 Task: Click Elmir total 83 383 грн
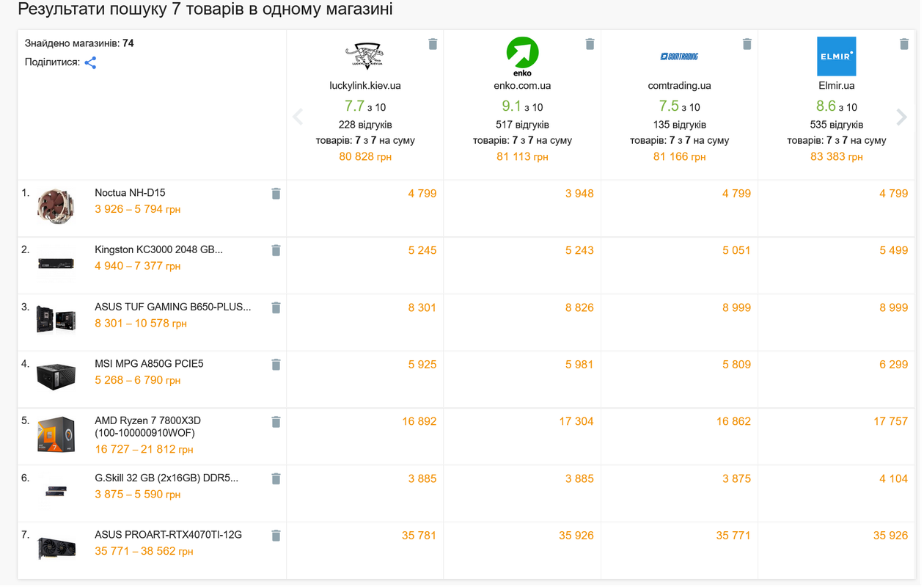[837, 157]
